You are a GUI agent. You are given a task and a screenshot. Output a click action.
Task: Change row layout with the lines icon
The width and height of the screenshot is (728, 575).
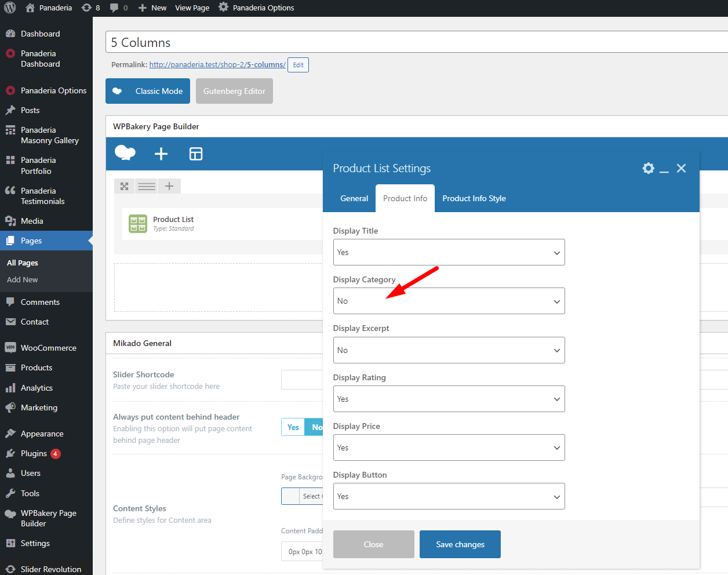(147, 186)
